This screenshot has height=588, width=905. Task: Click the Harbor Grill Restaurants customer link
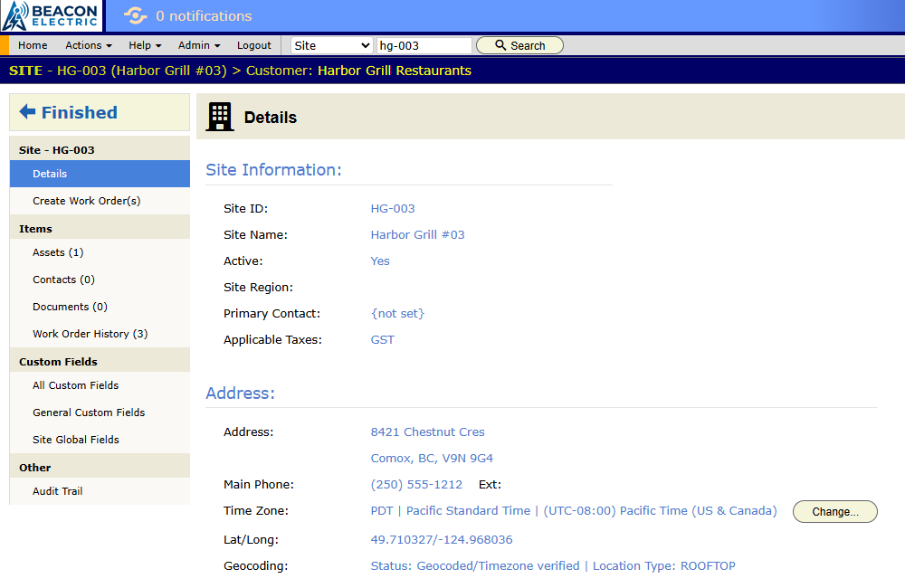pyautogui.click(x=395, y=71)
